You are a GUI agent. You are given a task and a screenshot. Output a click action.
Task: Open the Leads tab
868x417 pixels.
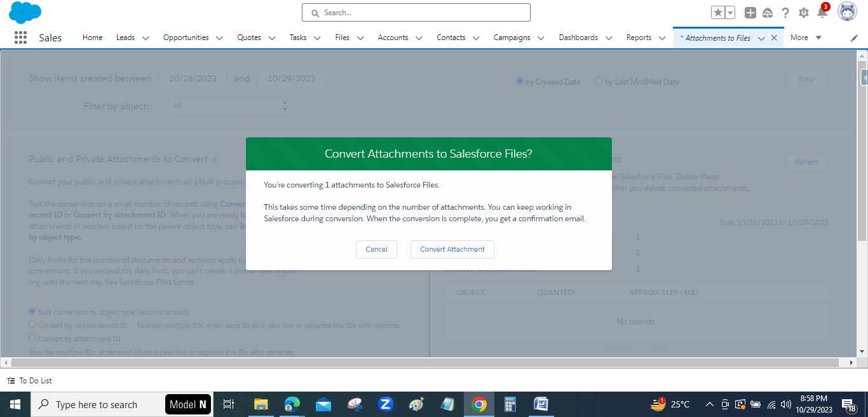click(x=125, y=38)
